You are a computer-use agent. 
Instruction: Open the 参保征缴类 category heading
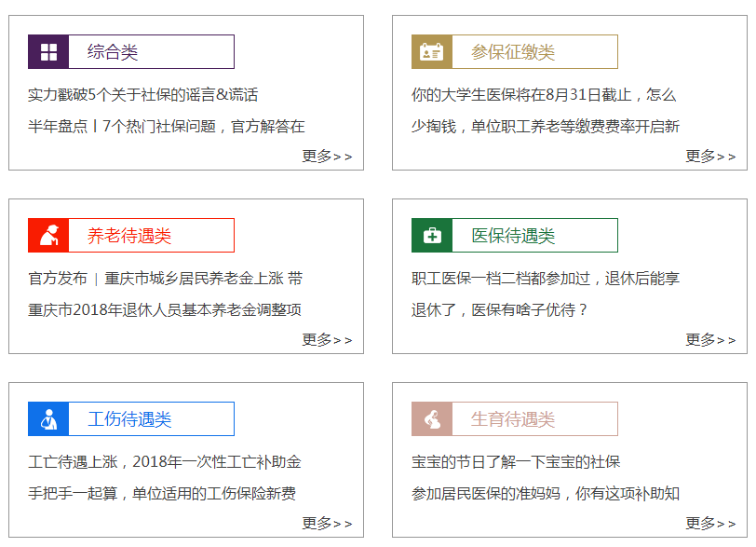pyautogui.click(x=513, y=52)
